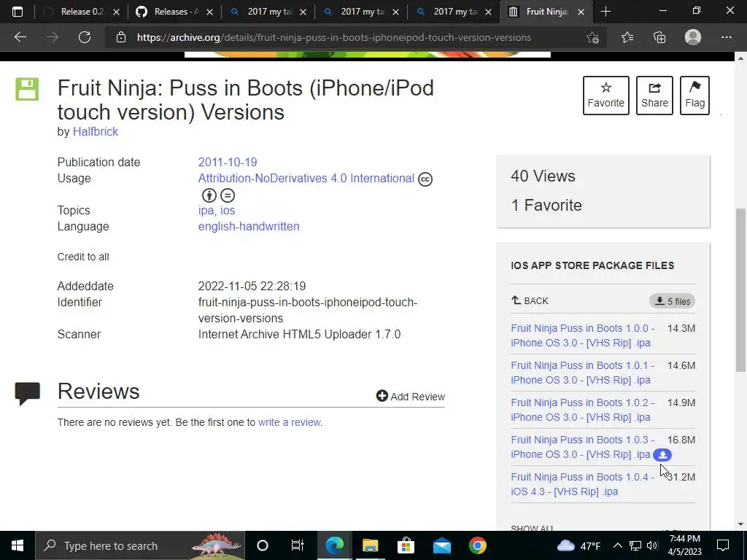747x560 pixels.
Task: Click the Favorite button
Action: [x=606, y=96]
